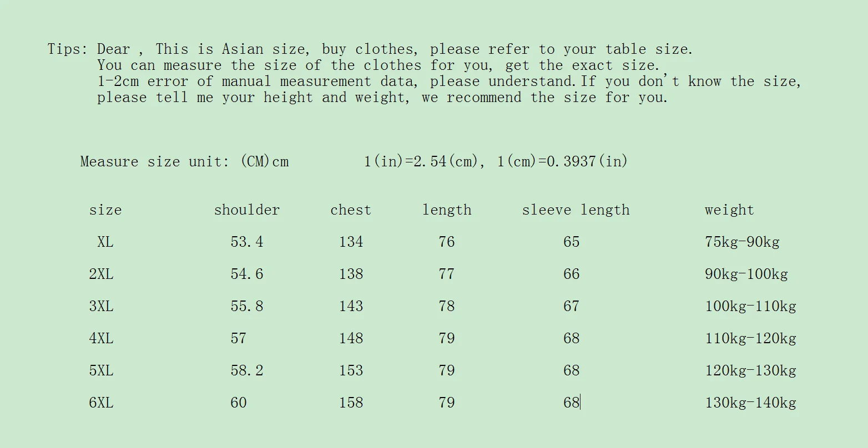Select the 2XL size row label
Screen dimensions: 868x448
point(101,274)
